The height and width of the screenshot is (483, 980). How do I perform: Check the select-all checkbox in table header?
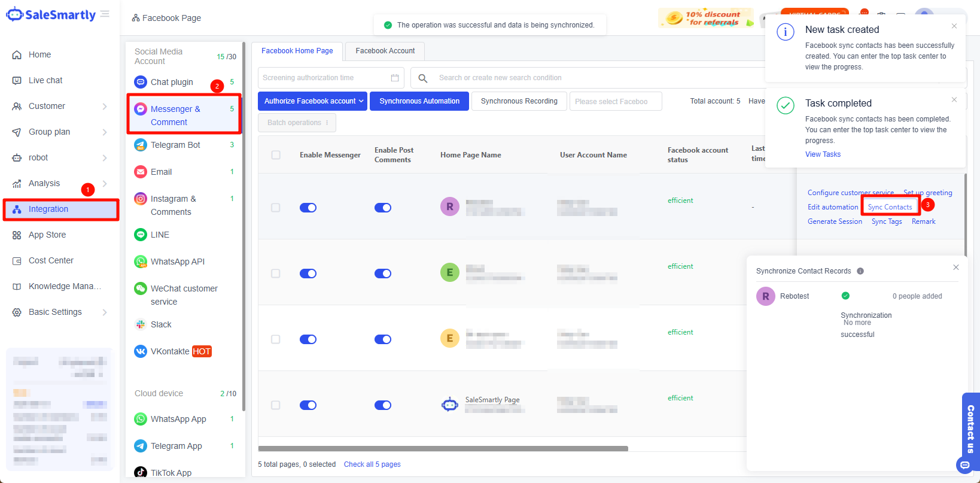pos(276,155)
